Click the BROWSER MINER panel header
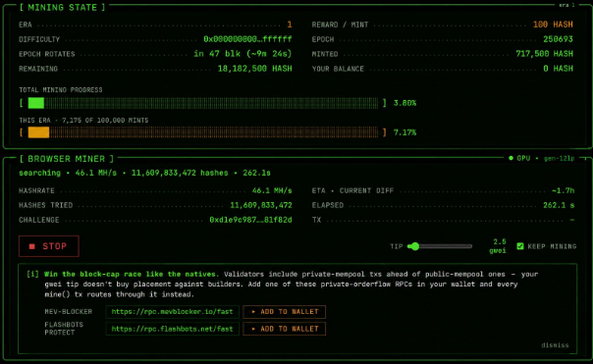Screen dimensions: 593x364 tap(66, 159)
